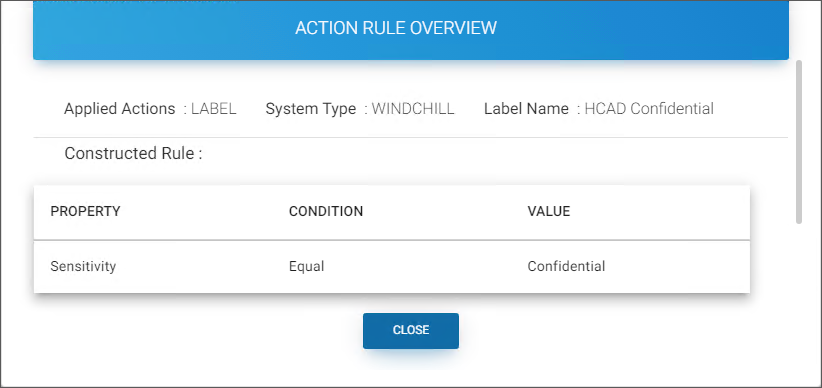This screenshot has width=822, height=388.
Task: Click the Label Name field label
Action: [x=526, y=109]
